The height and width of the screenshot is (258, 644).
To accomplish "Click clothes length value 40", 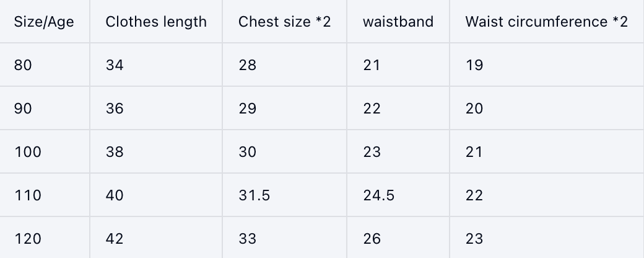I will [x=115, y=195].
